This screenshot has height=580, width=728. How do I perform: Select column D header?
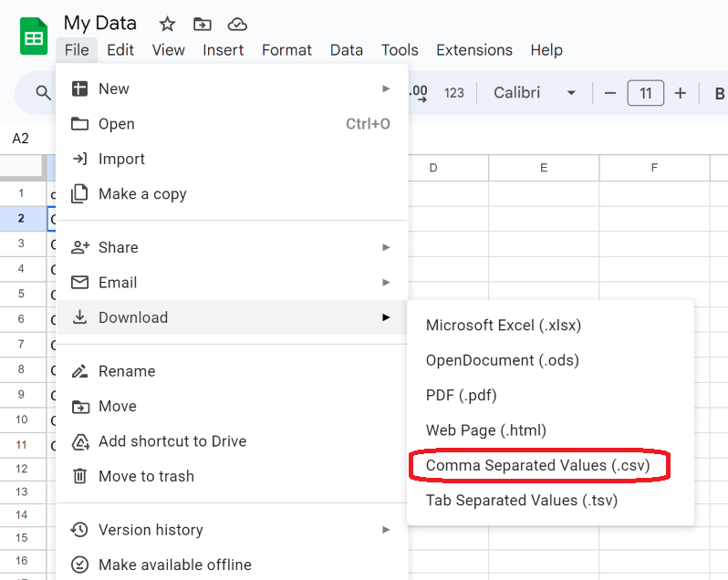click(x=448, y=168)
